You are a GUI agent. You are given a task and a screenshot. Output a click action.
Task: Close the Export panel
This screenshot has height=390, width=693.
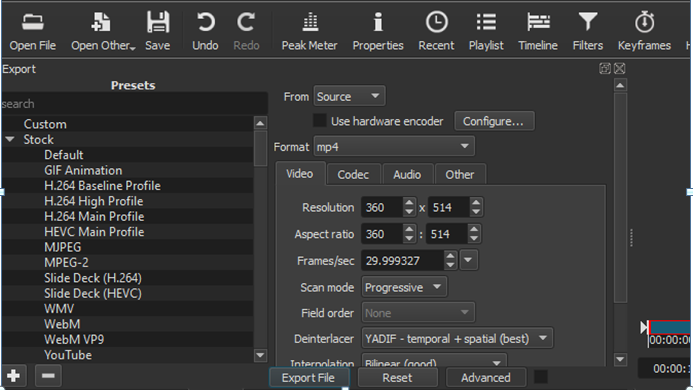[x=620, y=69]
